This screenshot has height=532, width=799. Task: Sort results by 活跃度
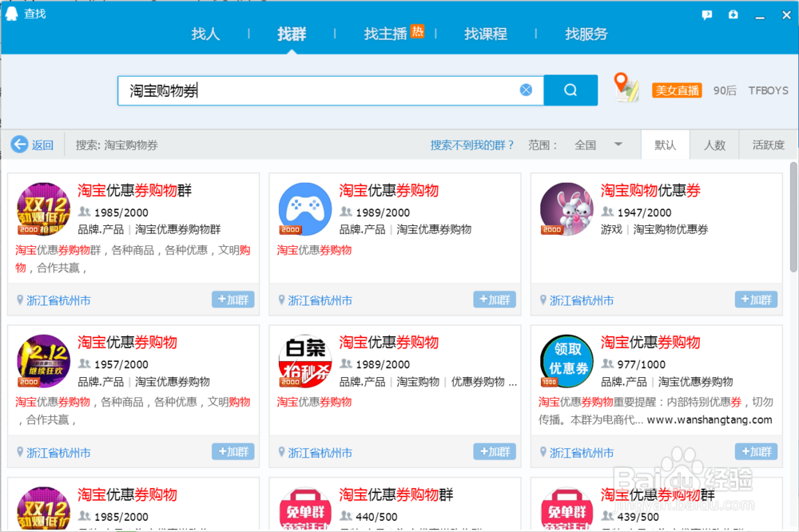click(x=769, y=145)
